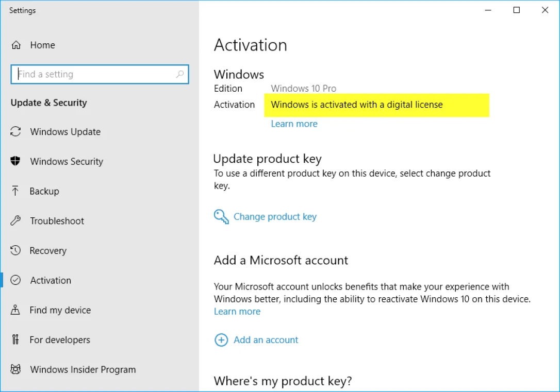This screenshot has height=392, width=560.
Task: Click the search magnifier in Find a setting
Action: coord(180,74)
